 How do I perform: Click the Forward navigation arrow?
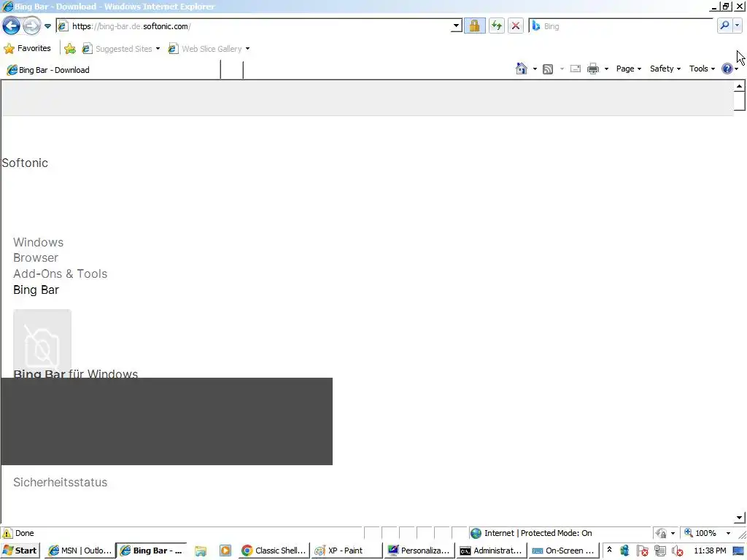coord(31,26)
